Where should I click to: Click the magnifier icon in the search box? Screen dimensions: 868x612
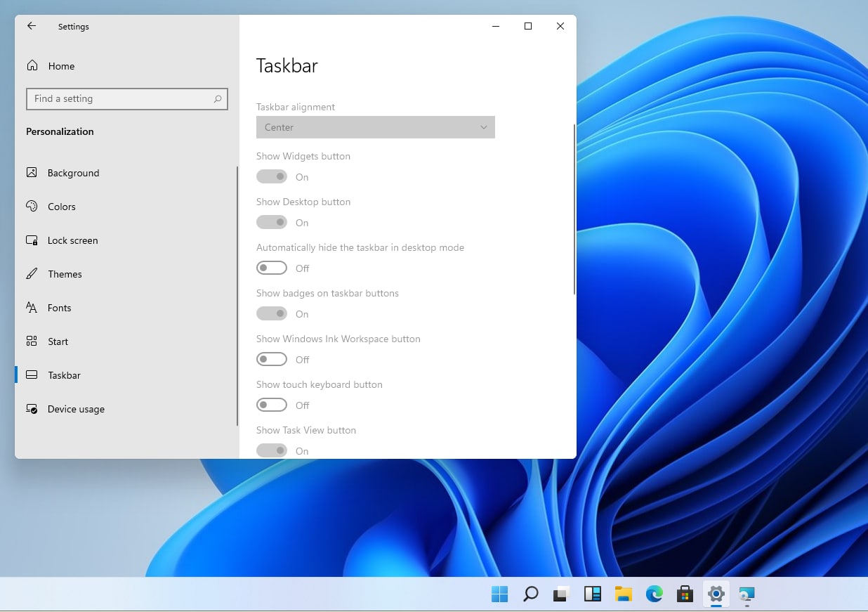[x=218, y=99]
